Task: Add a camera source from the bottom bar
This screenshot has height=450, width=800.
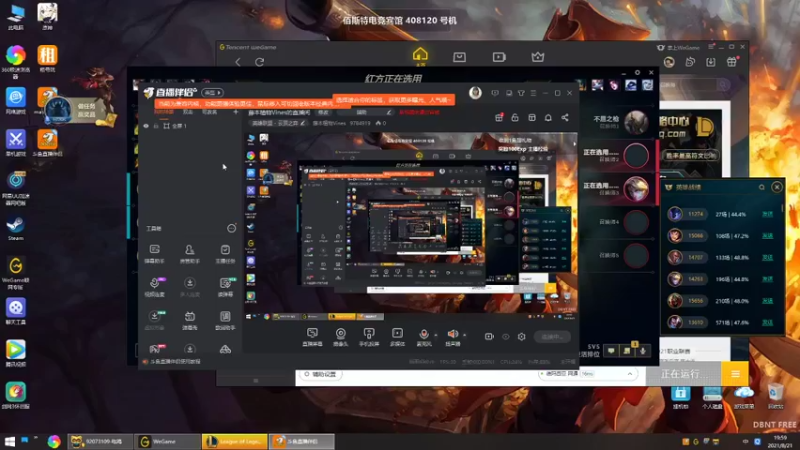Action: pos(340,337)
